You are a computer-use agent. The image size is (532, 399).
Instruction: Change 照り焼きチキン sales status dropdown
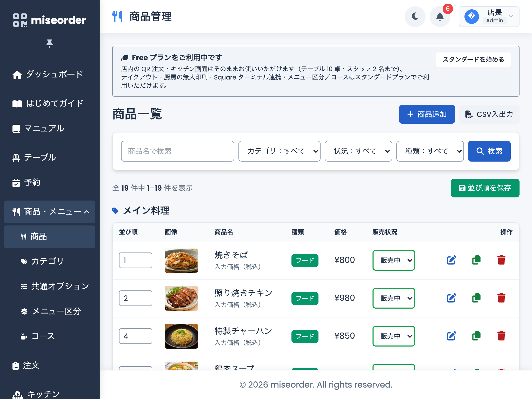[394, 298]
